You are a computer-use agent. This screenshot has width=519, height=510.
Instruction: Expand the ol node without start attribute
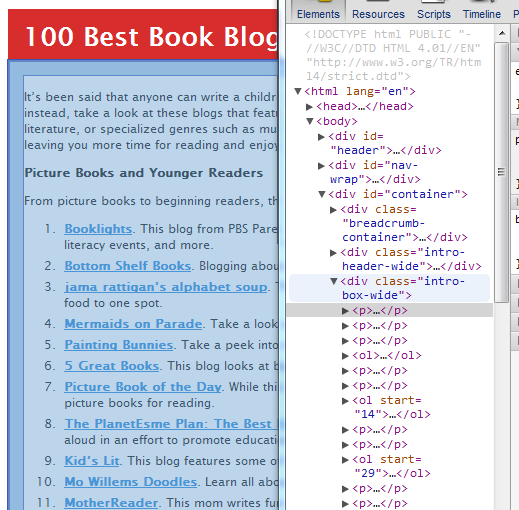(345, 356)
